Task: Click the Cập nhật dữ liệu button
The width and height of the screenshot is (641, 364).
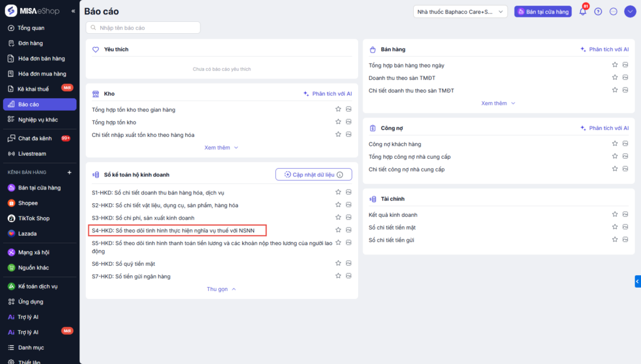Action: click(314, 174)
